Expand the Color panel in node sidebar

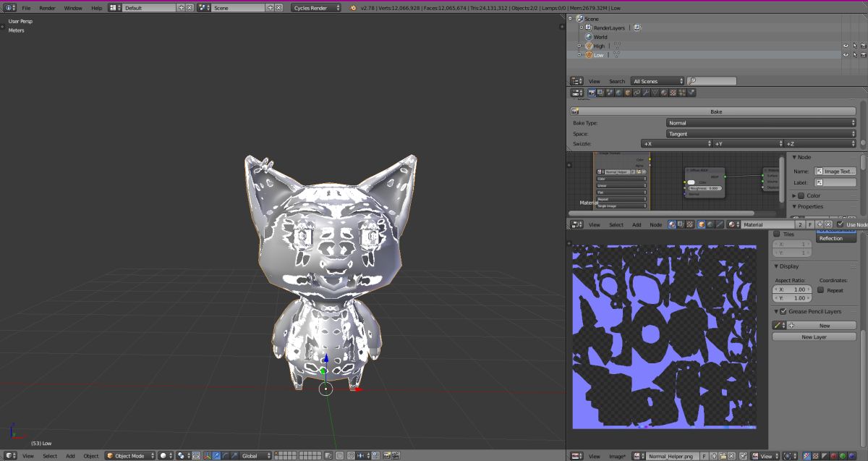point(794,195)
